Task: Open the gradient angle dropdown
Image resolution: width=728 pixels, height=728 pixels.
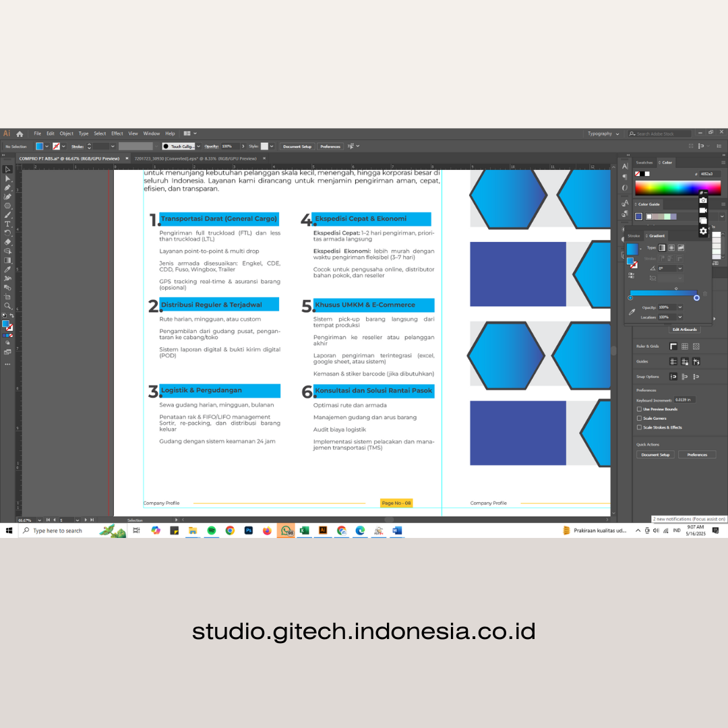Action: click(679, 268)
